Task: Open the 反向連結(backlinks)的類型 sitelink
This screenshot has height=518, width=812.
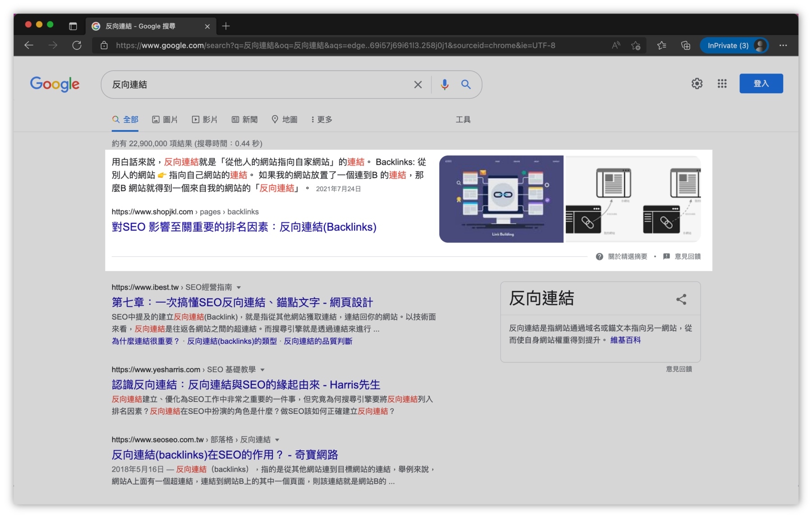Action: coord(232,341)
